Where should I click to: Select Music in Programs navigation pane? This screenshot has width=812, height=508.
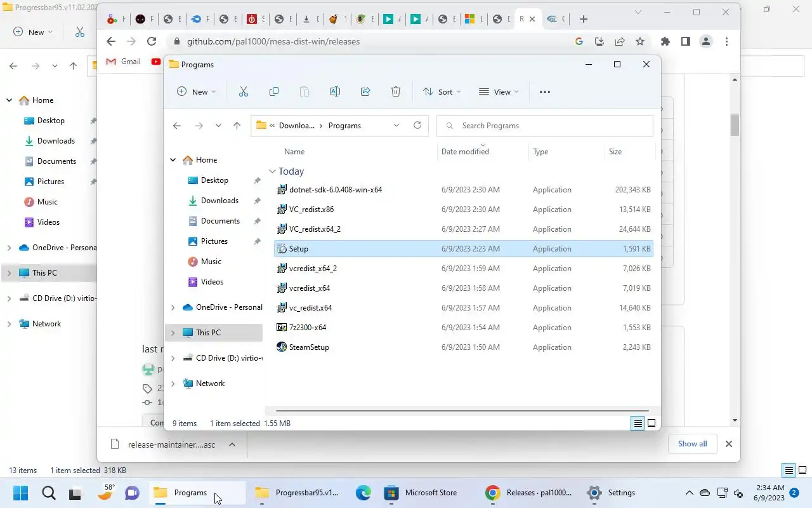pos(211,262)
